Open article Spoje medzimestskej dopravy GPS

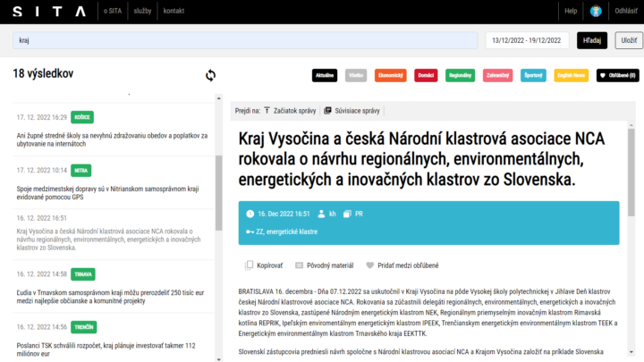[x=107, y=193]
